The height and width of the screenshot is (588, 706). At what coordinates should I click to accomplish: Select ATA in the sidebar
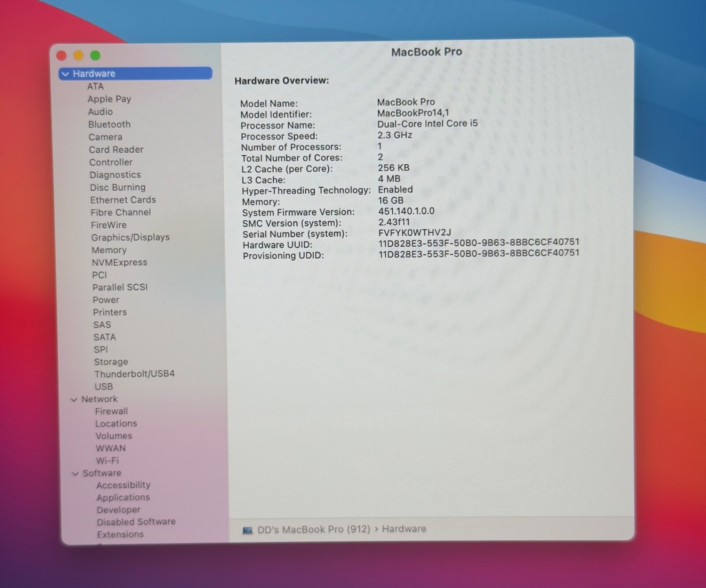click(x=95, y=87)
